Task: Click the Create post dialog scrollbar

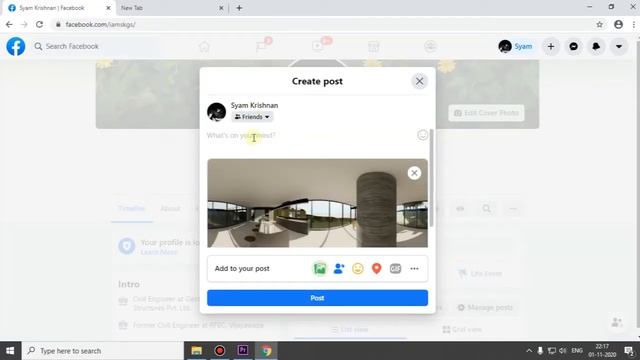Action: click(430, 178)
